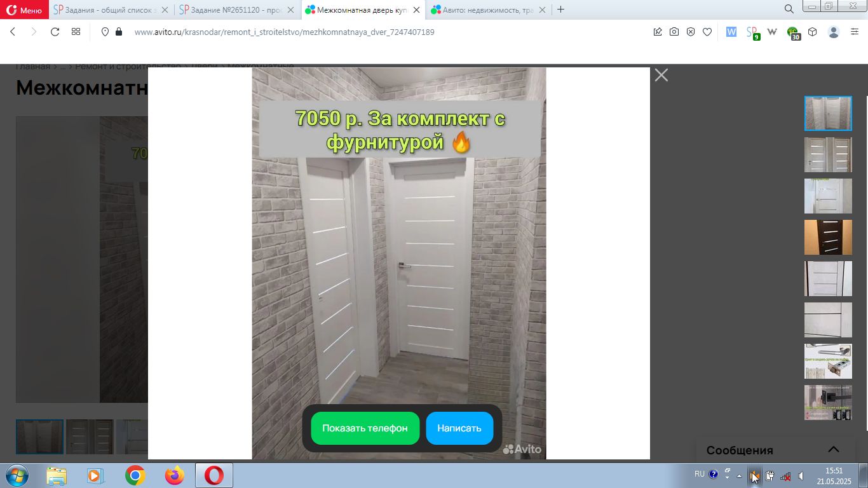Switch to the Авито: недвижимость tab

489,10
